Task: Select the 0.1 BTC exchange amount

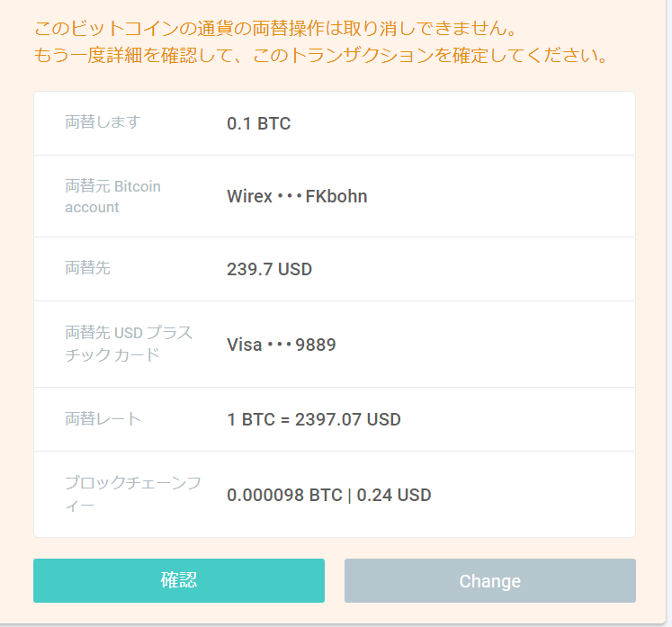Action: point(259,123)
